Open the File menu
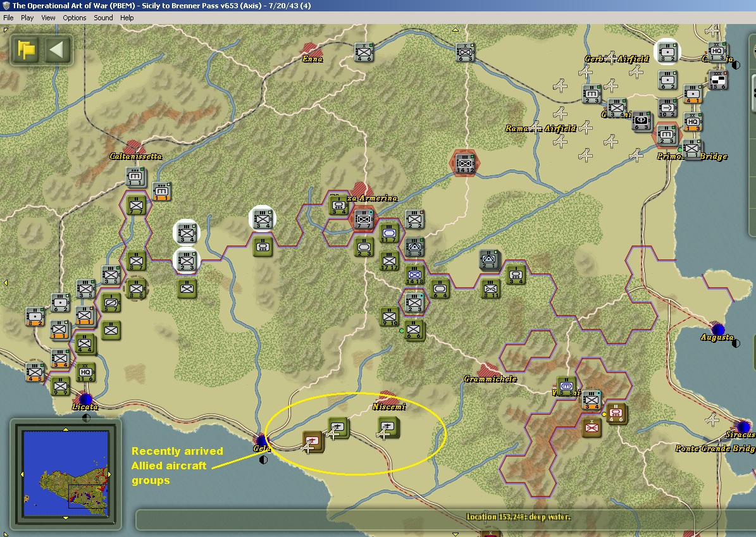The width and height of the screenshot is (756, 537). click(8, 18)
